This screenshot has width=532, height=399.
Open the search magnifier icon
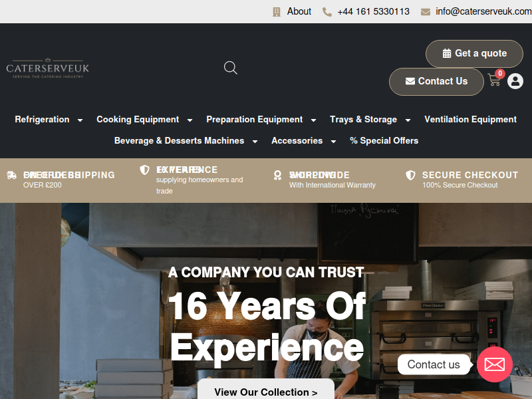pos(230,68)
